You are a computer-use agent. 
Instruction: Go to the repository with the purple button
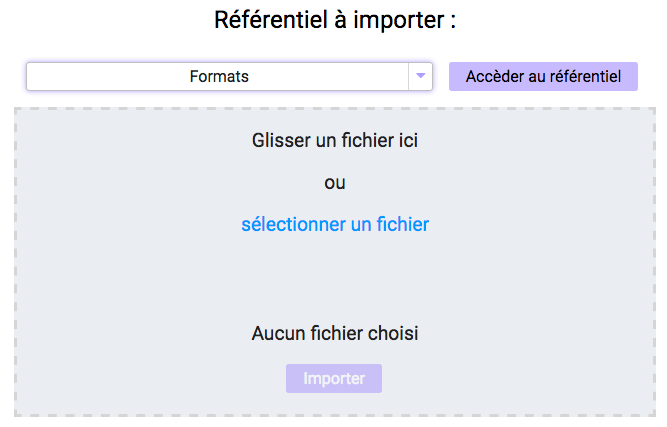(543, 77)
